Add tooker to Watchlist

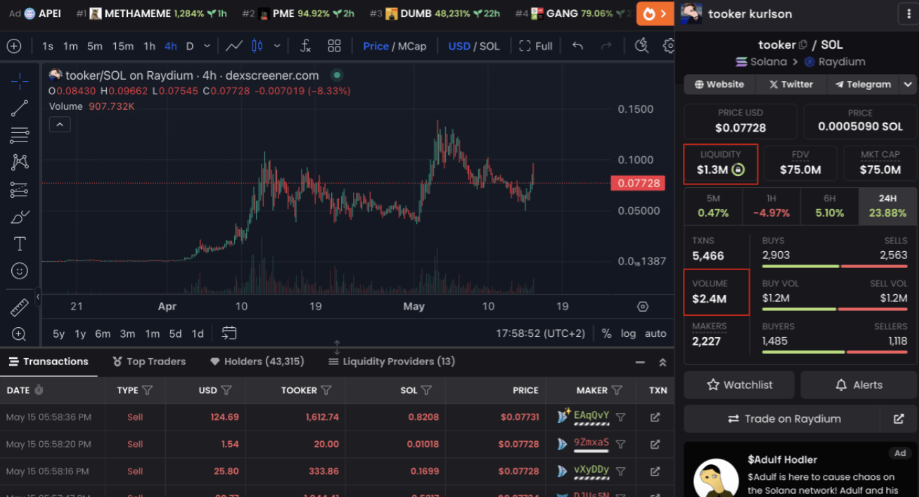click(739, 385)
